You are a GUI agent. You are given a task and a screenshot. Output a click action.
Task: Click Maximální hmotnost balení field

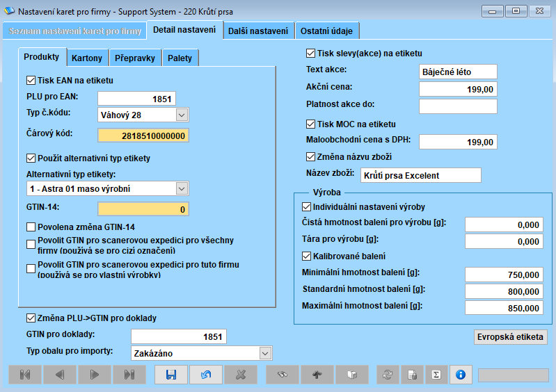coord(504,308)
